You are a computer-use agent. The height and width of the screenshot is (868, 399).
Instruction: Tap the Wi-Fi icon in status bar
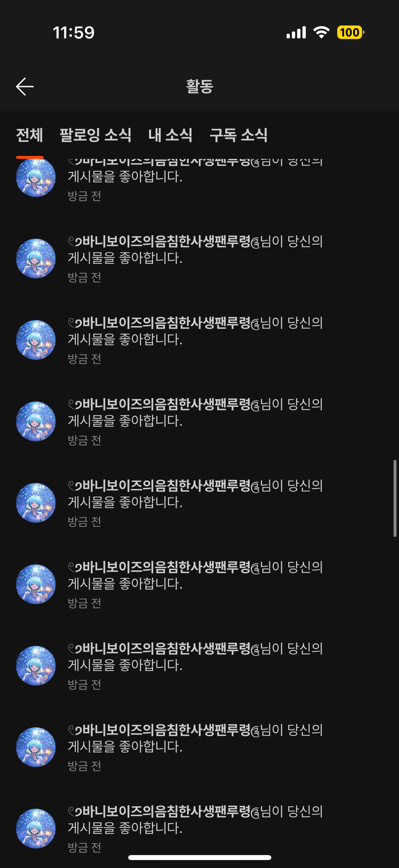[x=321, y=32]
